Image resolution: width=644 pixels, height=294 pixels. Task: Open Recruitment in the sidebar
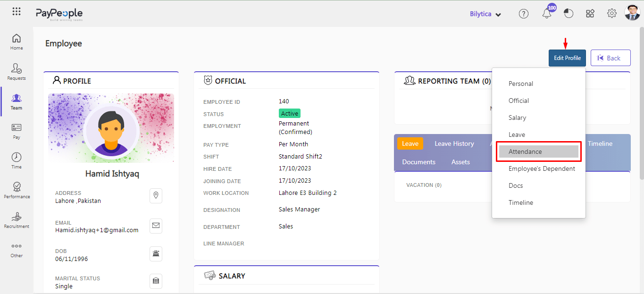tap(17, 220)
